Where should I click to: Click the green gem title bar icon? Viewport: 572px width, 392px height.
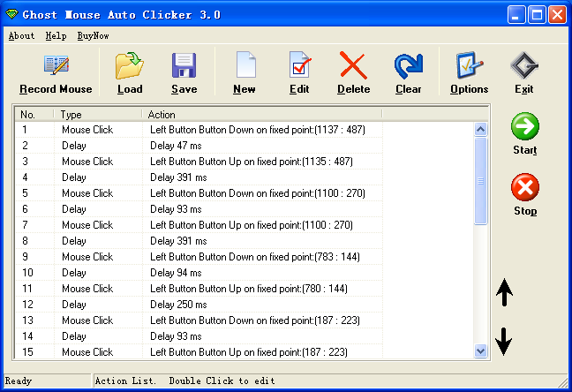[11, 15]
